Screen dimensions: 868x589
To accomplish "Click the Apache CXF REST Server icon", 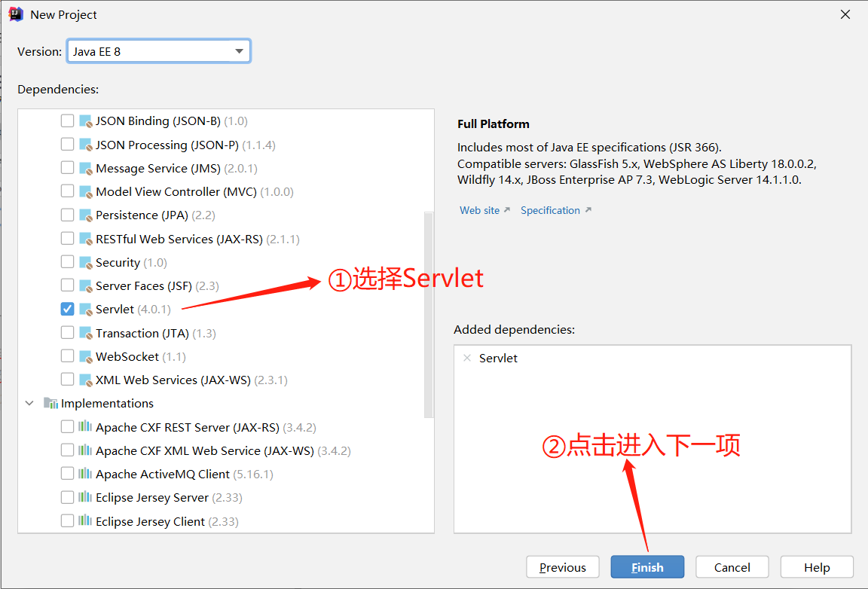I will coord(85,427).
